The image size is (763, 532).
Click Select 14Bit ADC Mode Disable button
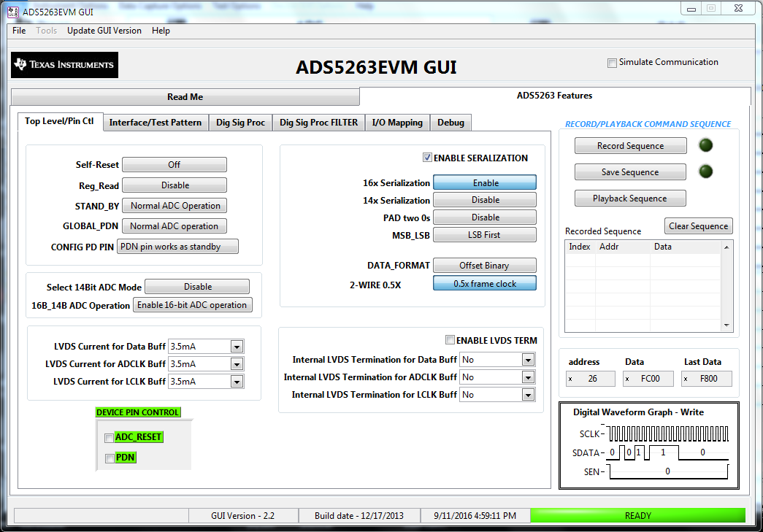click(x=197, y=286)
